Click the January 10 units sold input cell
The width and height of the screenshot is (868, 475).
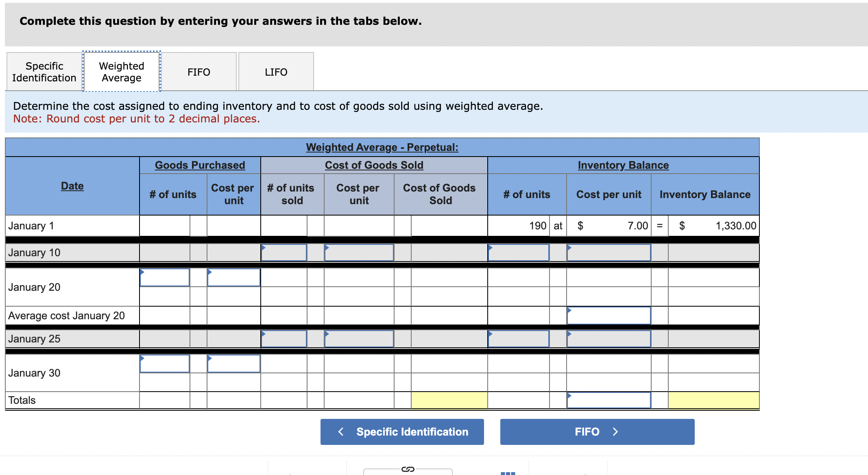tap(284, 253)
